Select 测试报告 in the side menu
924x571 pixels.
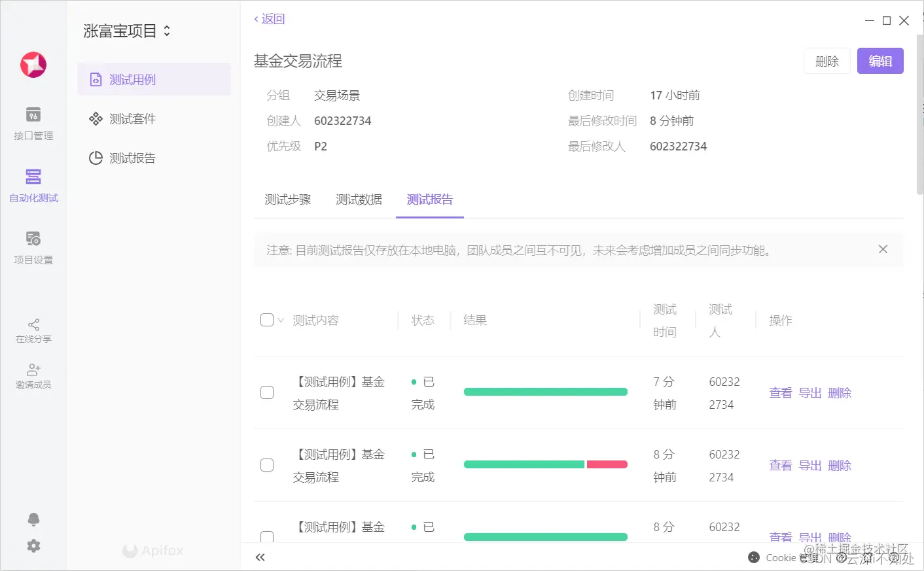click(x=154, y=158)
